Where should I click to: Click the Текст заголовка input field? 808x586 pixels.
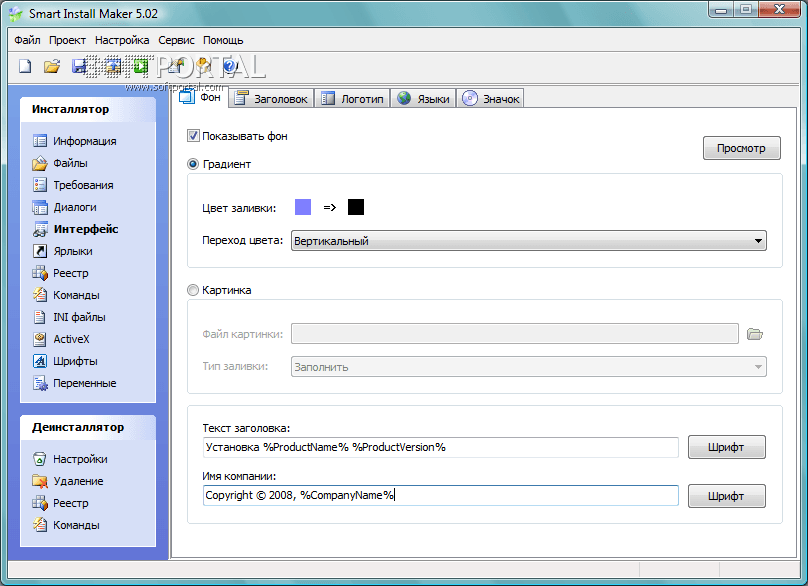tap(441, 447)
